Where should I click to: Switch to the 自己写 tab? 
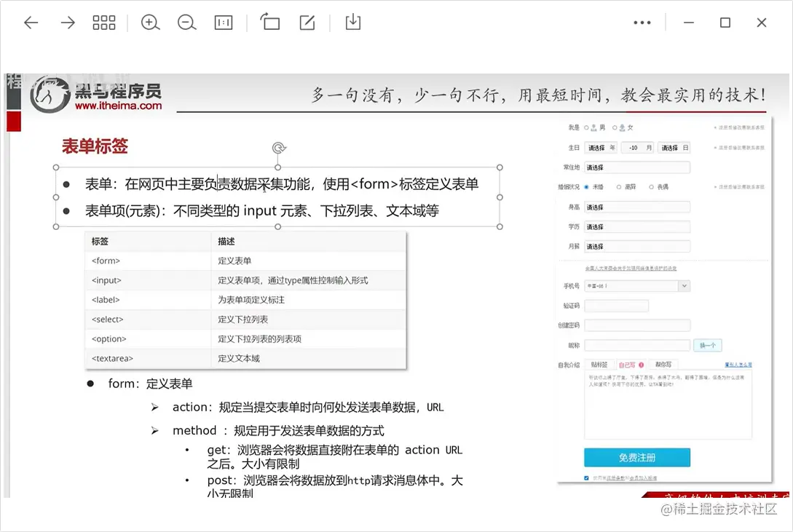[631, 365]
